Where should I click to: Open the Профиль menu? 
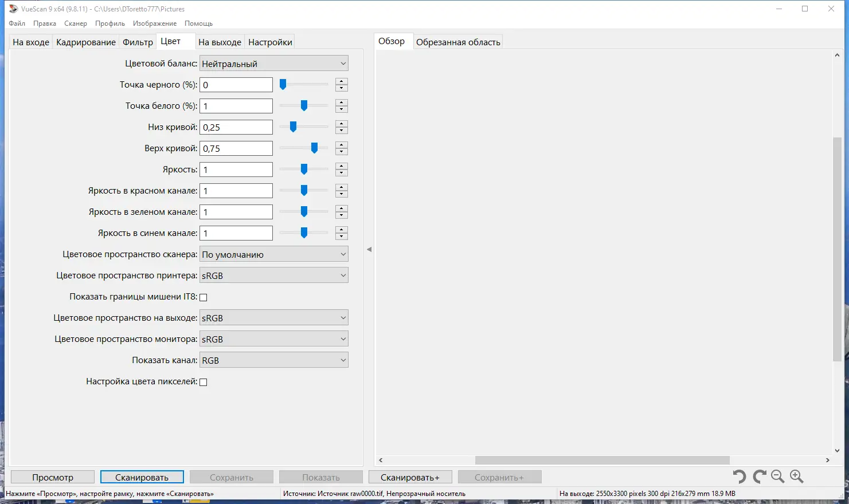(x=110, y=23)
